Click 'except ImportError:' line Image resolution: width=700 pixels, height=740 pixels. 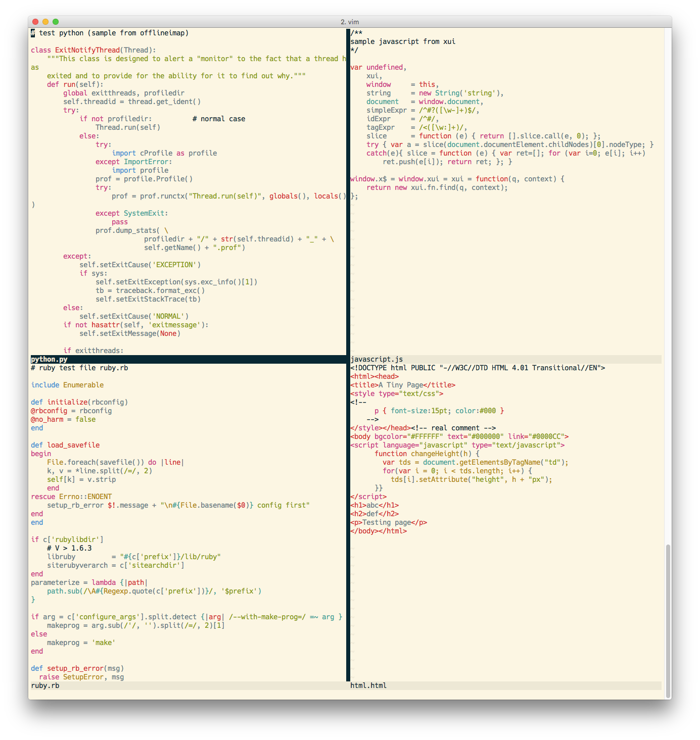(x=134, y=162)
